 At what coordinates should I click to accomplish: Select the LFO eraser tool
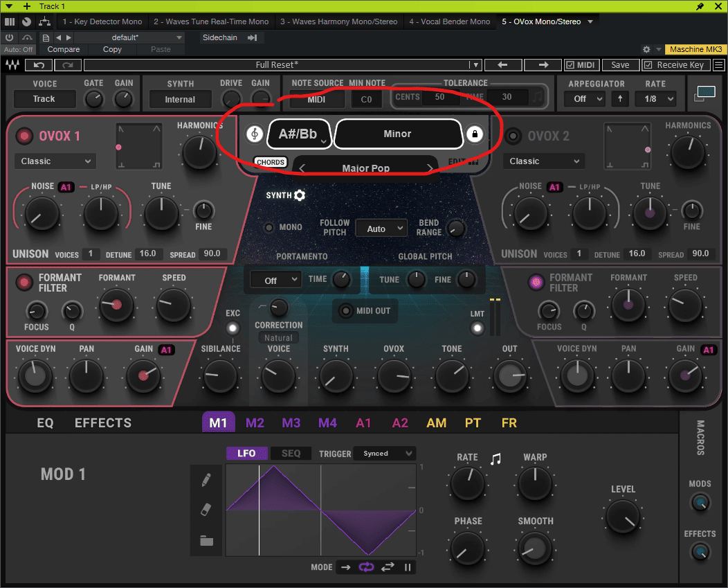[206, 510]
